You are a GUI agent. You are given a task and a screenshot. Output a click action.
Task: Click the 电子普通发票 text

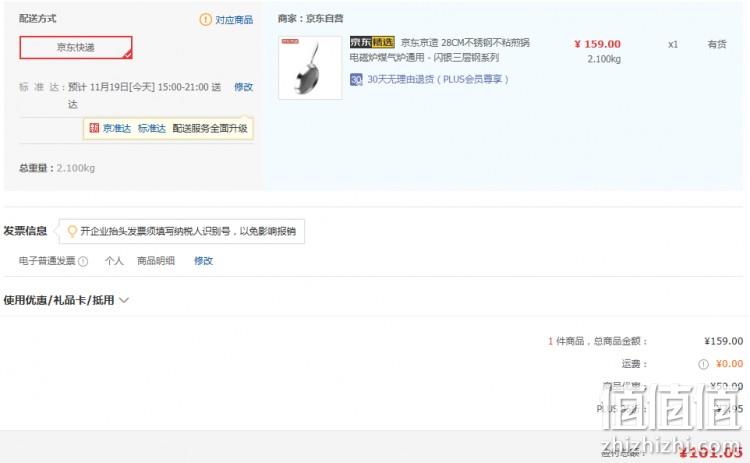[x=47, y=261]
